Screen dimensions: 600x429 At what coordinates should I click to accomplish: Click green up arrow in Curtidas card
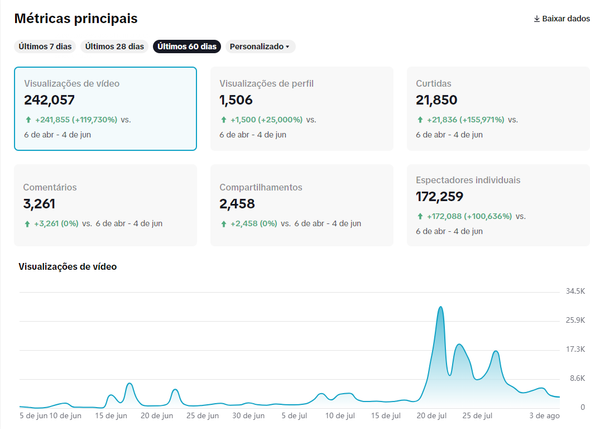419,119
